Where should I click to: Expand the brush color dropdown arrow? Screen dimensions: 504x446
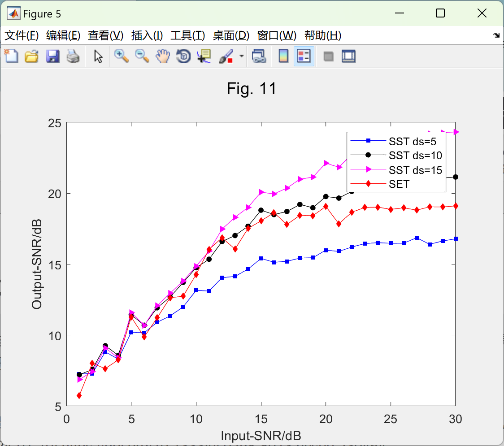point(241,56)
